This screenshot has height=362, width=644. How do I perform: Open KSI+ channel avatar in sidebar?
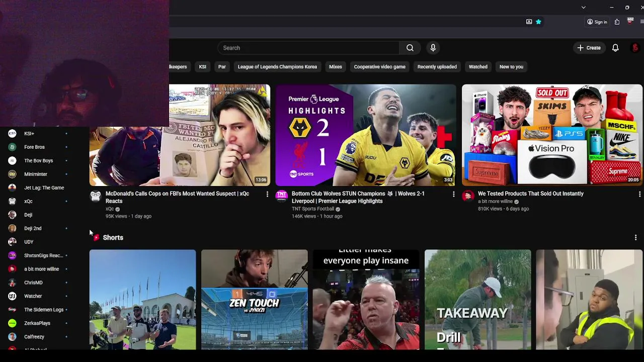[12, 133]
